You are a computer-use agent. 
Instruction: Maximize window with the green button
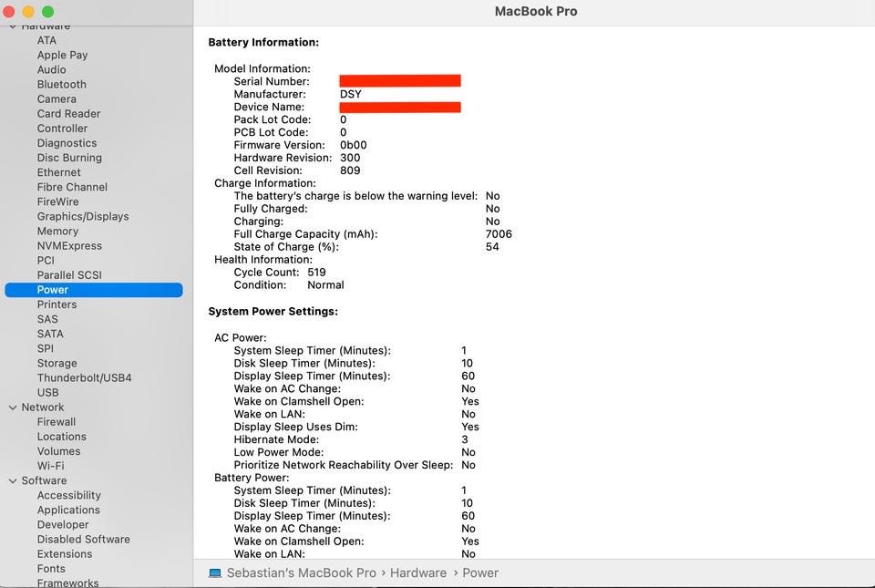click(x=48, y=11)
